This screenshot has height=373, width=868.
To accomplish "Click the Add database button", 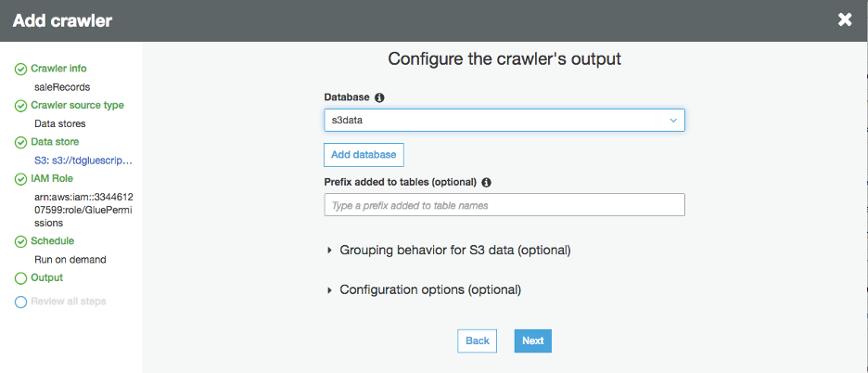I will [364, 154].
